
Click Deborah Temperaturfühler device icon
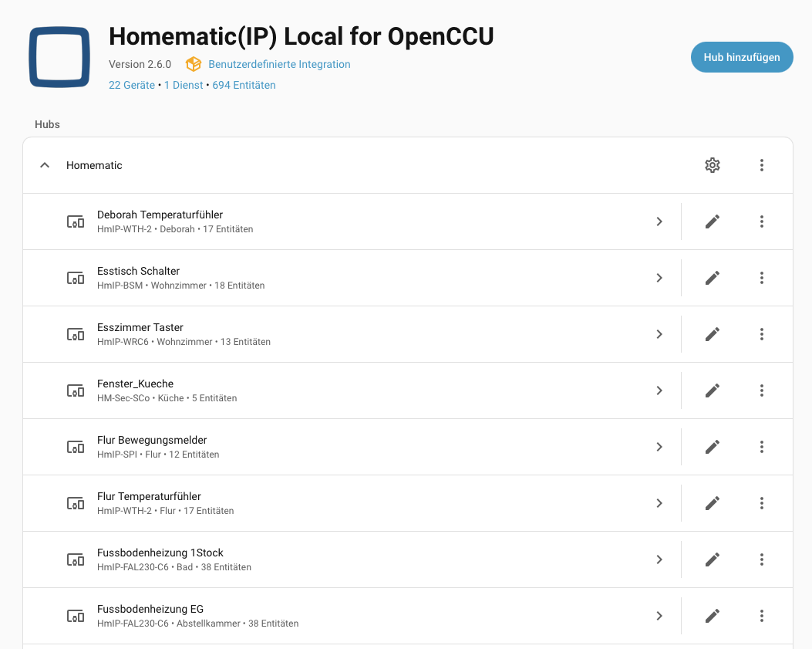[76, 221]
